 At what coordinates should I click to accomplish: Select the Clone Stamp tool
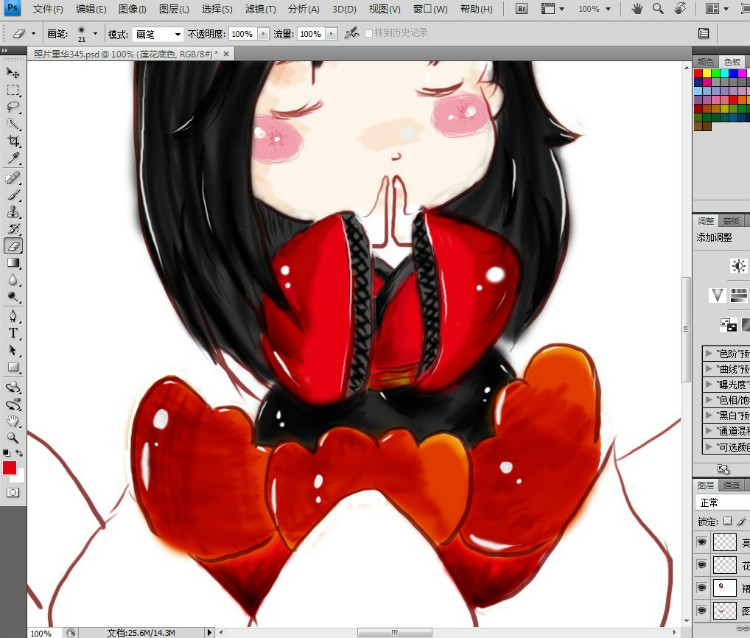(x=13, y=212)
